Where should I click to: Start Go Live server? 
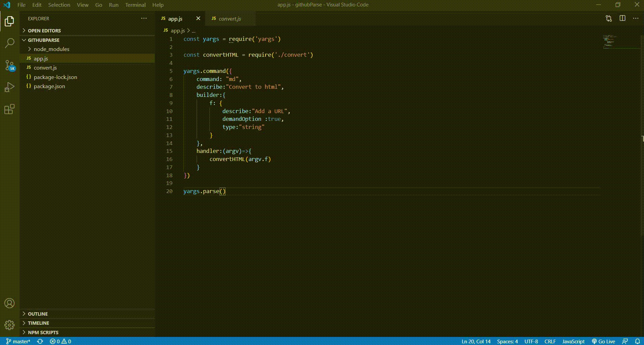(x=604, y=341)
